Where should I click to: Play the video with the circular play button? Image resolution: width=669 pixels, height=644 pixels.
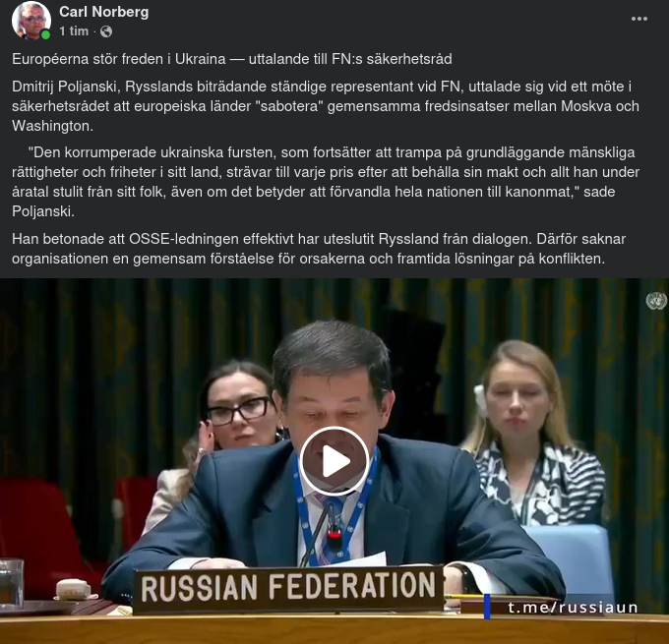334,461
